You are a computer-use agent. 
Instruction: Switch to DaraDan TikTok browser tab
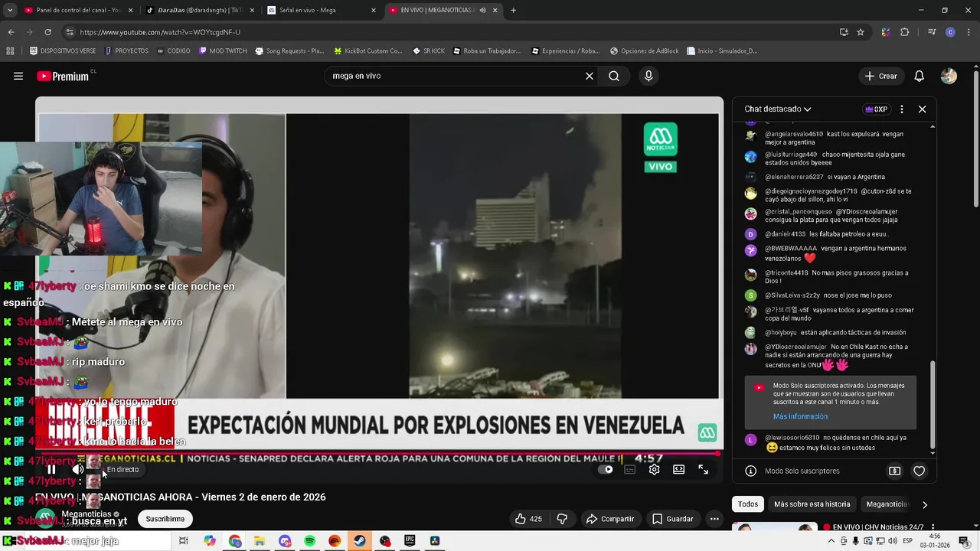[199, 10]
